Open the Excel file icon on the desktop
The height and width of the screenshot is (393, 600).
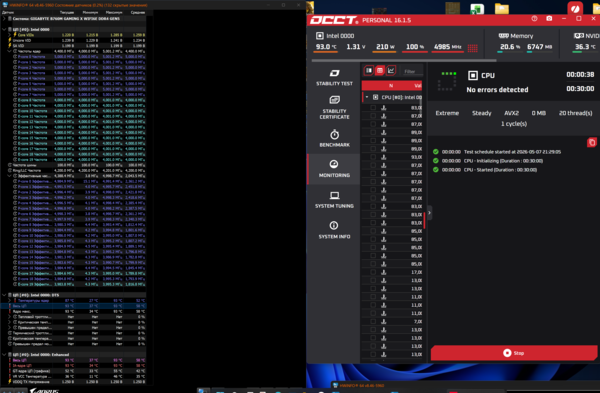(x=477, y=8)
